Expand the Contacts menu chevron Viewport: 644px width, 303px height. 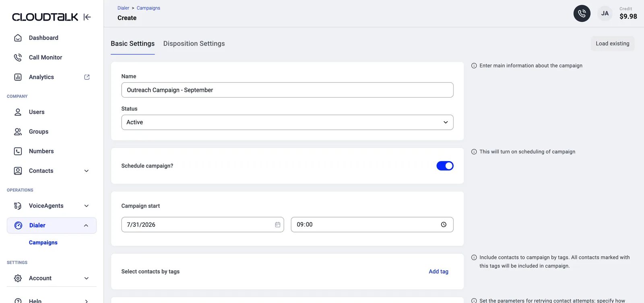pyautogui.click(x=87, y=171)
